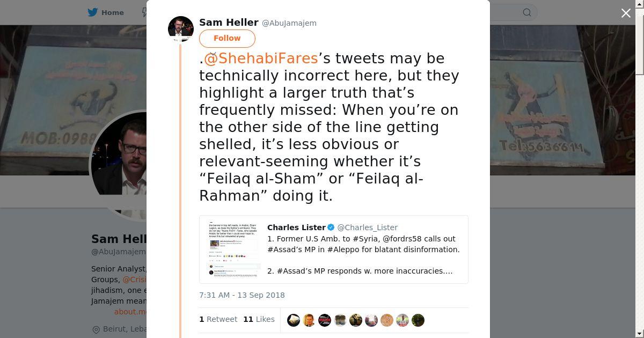Viewport: 644px width, 338px height.
Task: Click the Sam Heller display name in the tweet
Action: (x=229, y=23)
